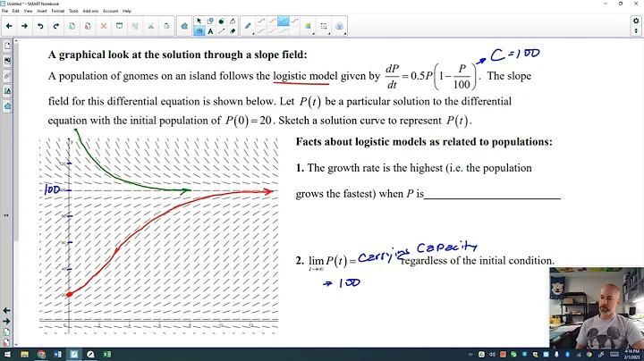Image resolution: width=644 pixels, height=361 pixels.
Task: Click the Bluetooth tray icon
Action: (x=567, y=355)
